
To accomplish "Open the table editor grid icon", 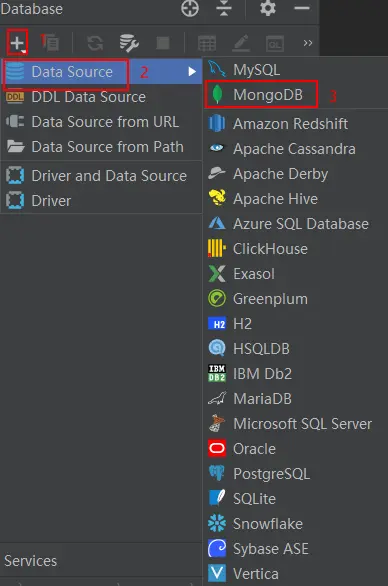I will tap(207, 43).
